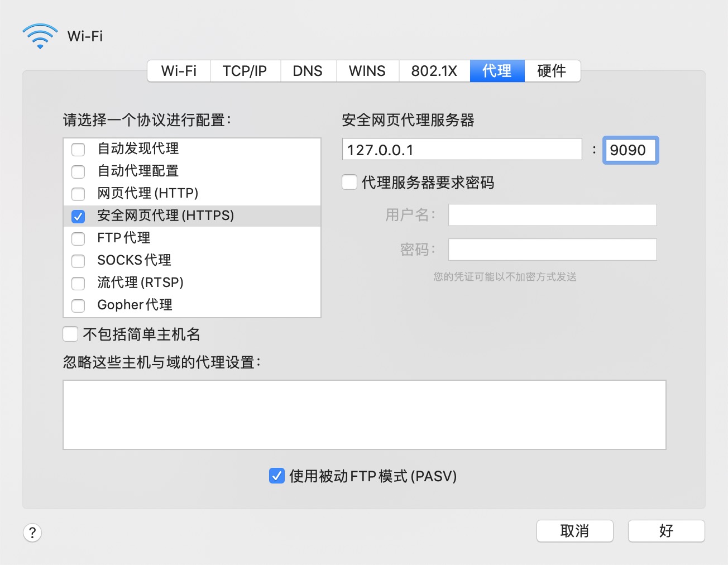This screenshot has width=728, height=565.
Task: Click the port field showing 9090
Action: point(631,150)
